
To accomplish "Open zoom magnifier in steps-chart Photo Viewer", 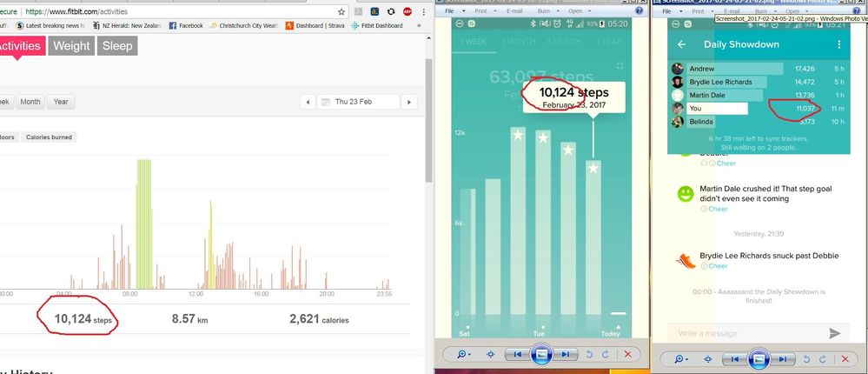I will pyautogui.click(x=464, y=355).
